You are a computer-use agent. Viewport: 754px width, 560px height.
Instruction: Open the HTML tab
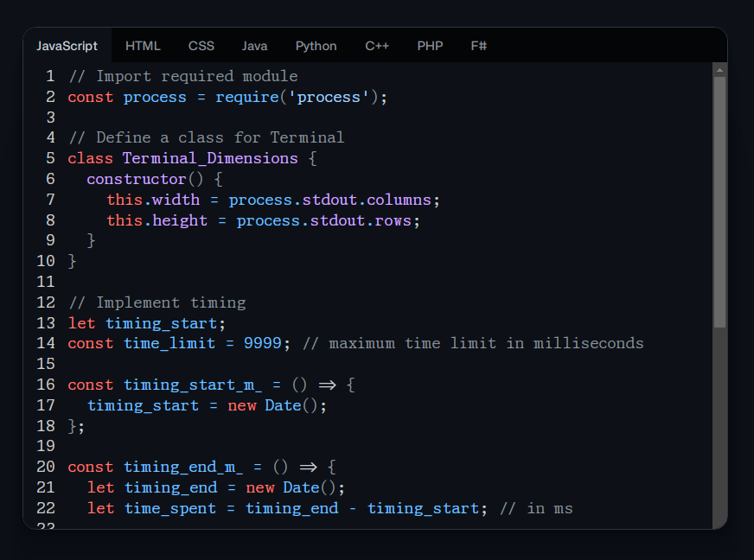point(143,46)
